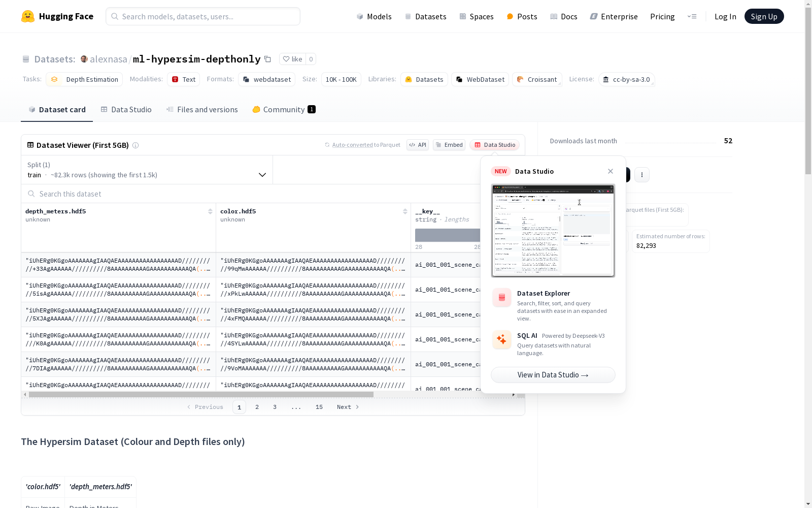This screenshot has width=812, height=508.
Task: Select the 10K - 100K size tag
Action: click(341, 79)
